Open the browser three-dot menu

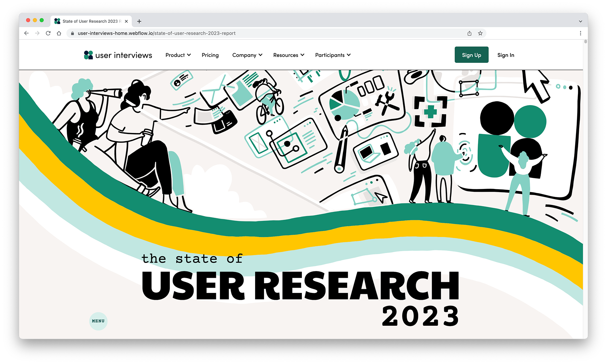580,33
